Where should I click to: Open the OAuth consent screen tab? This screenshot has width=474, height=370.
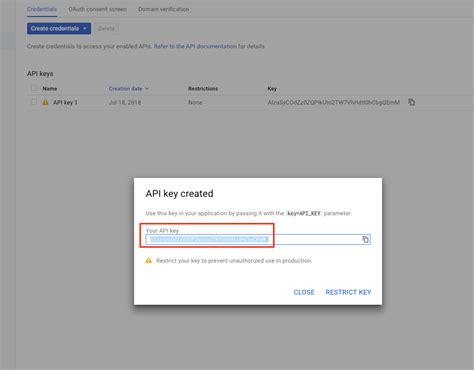point(97,9)
